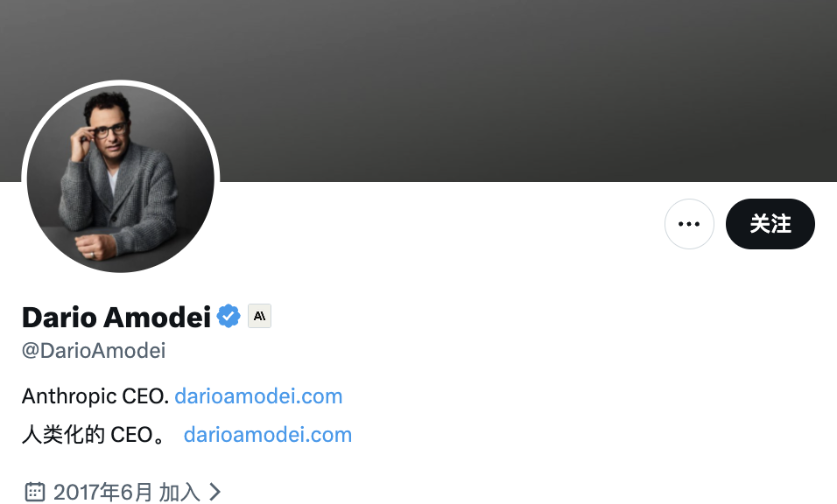Viewport: 837px width, 504px height.
Task: Click the translated 人类化的 CEO。 text
Action: pyautogui.click(x=94, y=435)
